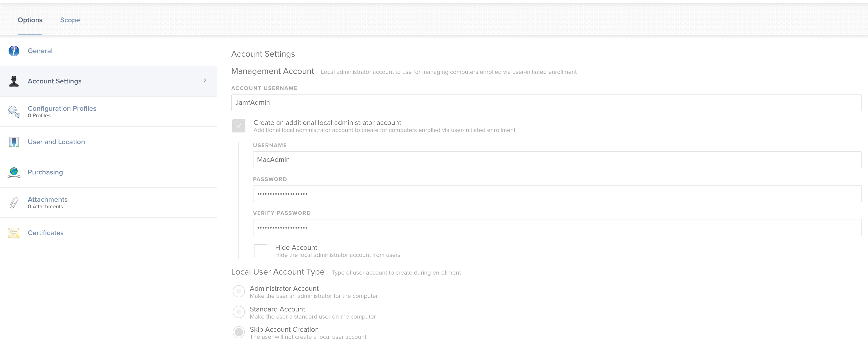The image size is (868, 361).
Task: Click the Attachments paperclip icon
Action: [14, 203]
